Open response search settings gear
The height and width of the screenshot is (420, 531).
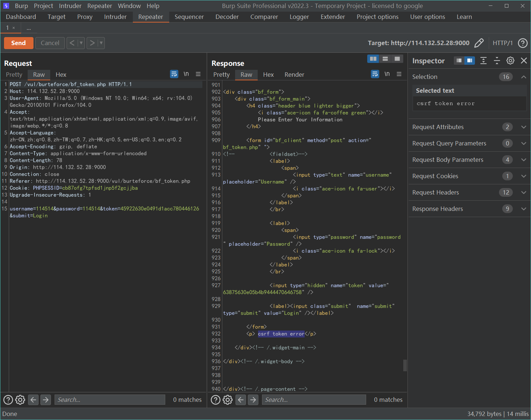228,400
